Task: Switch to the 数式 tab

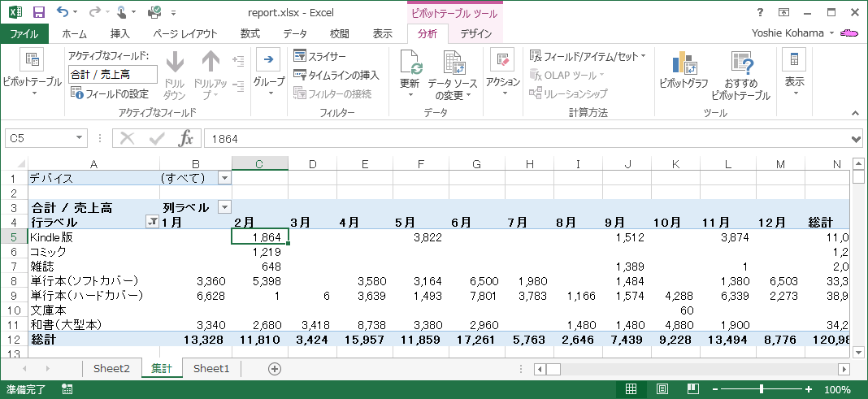Action: [x=250, y=34]
